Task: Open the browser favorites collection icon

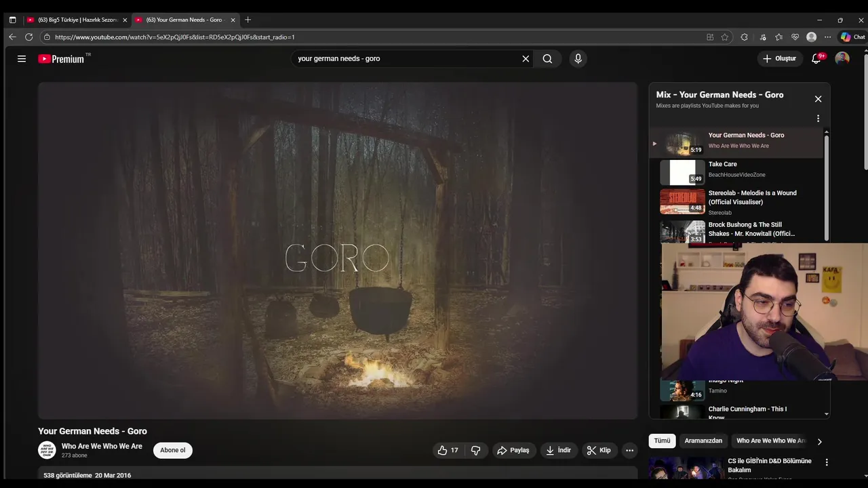Action: click(x=778, y=37)
